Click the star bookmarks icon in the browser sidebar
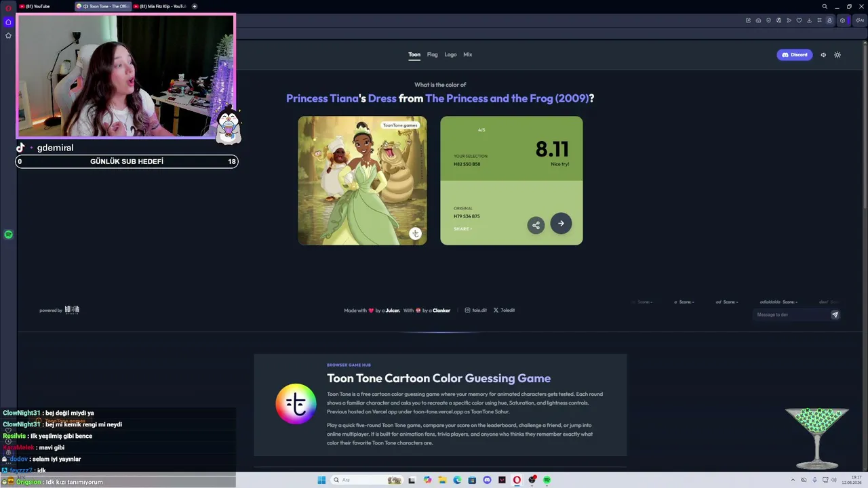The image size is (868, 488). point(8,35)
